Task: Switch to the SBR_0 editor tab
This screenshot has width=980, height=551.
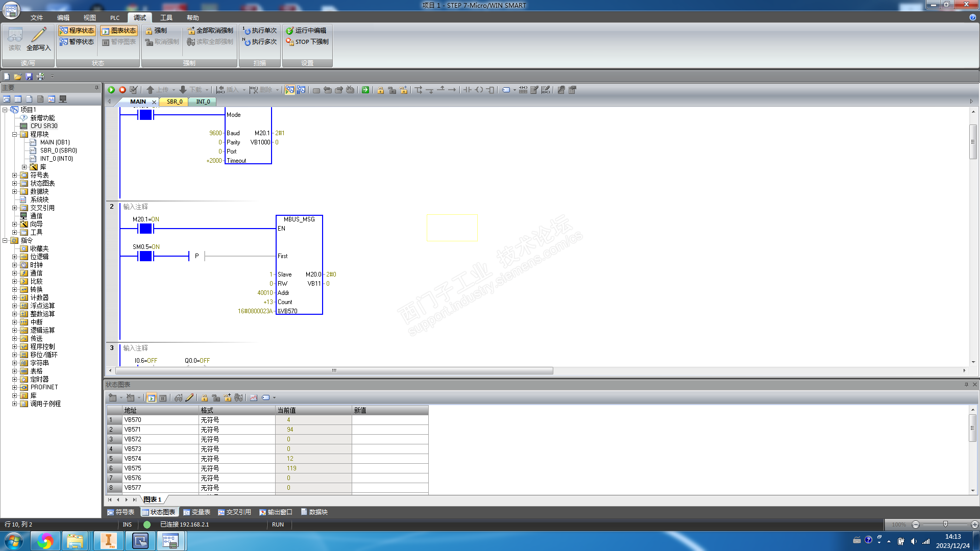Action: pyautogui.click(x=175, y=102)
